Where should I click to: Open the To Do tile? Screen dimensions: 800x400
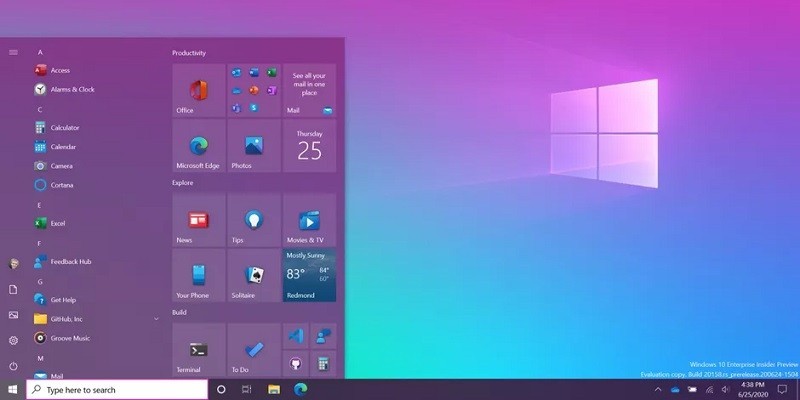253,350
